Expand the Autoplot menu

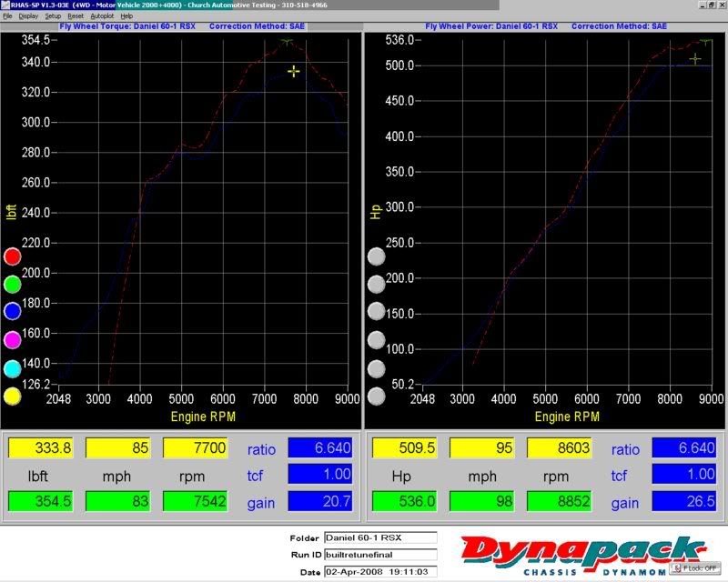(100, 16)
